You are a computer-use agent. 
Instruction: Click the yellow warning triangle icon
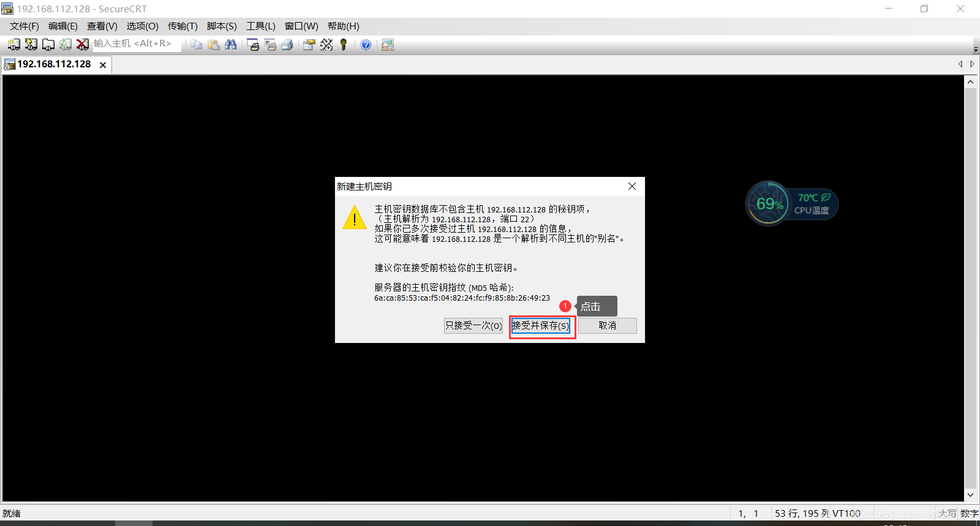355,217
